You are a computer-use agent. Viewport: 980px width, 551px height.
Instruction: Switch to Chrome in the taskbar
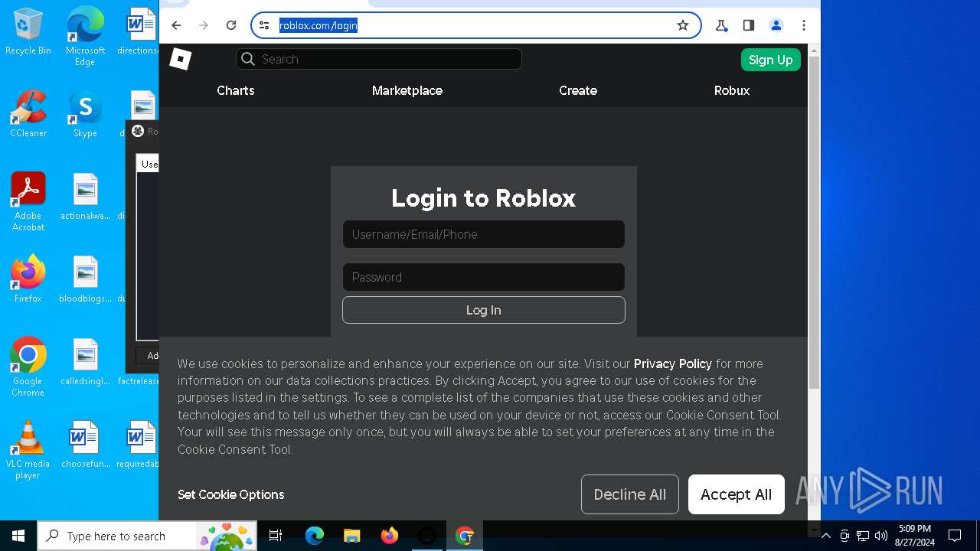pyautogui.click(x=464, y=536)
